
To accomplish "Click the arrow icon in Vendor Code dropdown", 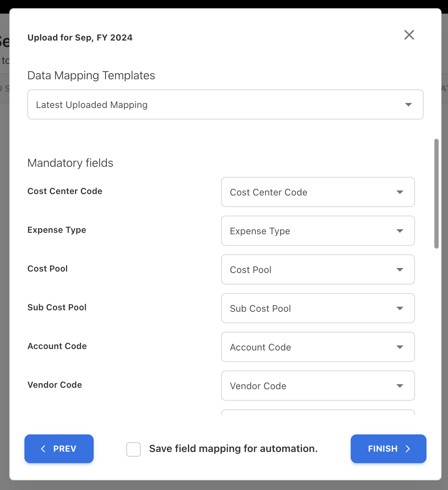I will (x=400, y=386).
